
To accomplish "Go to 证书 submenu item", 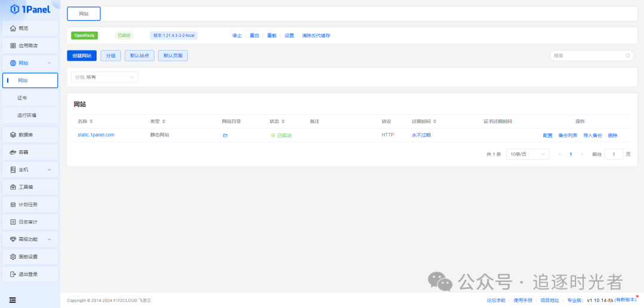I will [22, 98].
